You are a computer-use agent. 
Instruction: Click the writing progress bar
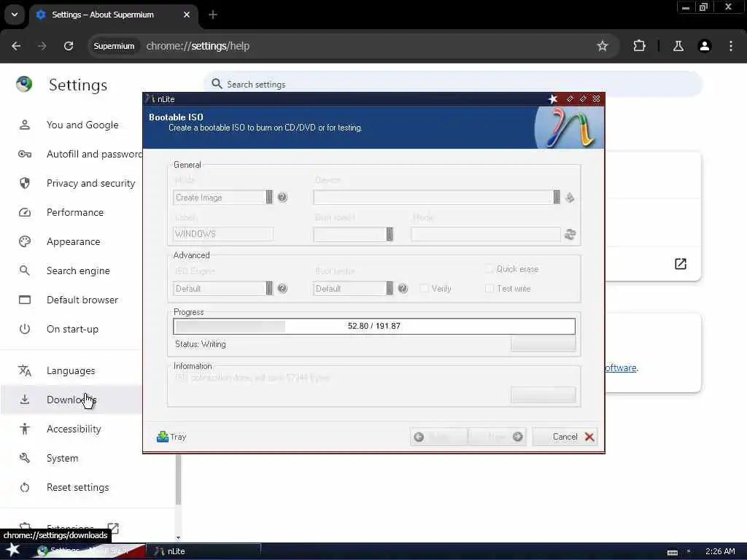tap(374, 326)
